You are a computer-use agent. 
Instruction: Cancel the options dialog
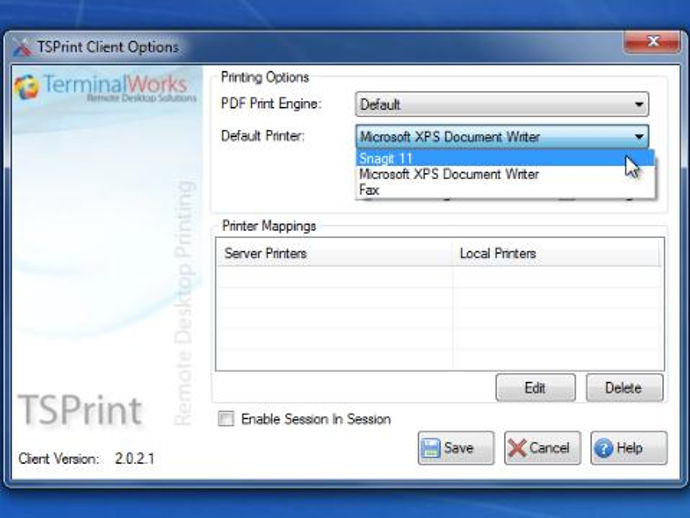[x=542, y=448]
